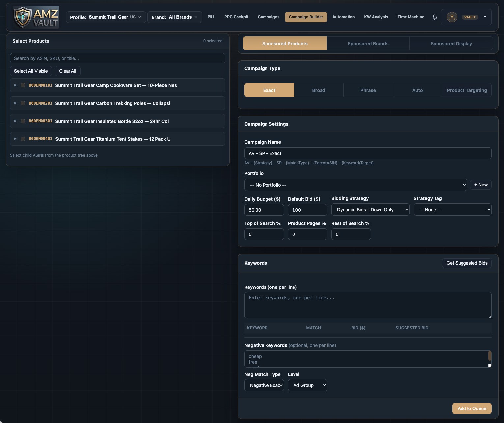Click the Daily Budget field
This screenshot has width=504, height=423.
(x=264, y=210)
